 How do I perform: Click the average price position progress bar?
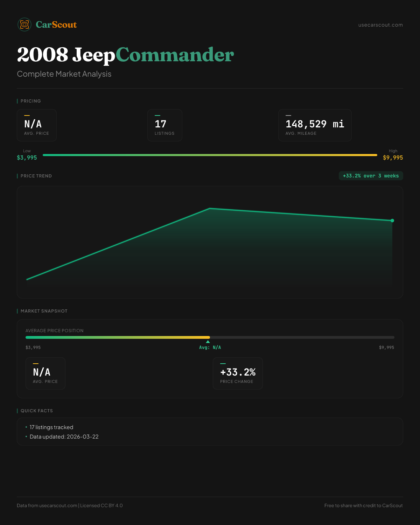[210, 337]
